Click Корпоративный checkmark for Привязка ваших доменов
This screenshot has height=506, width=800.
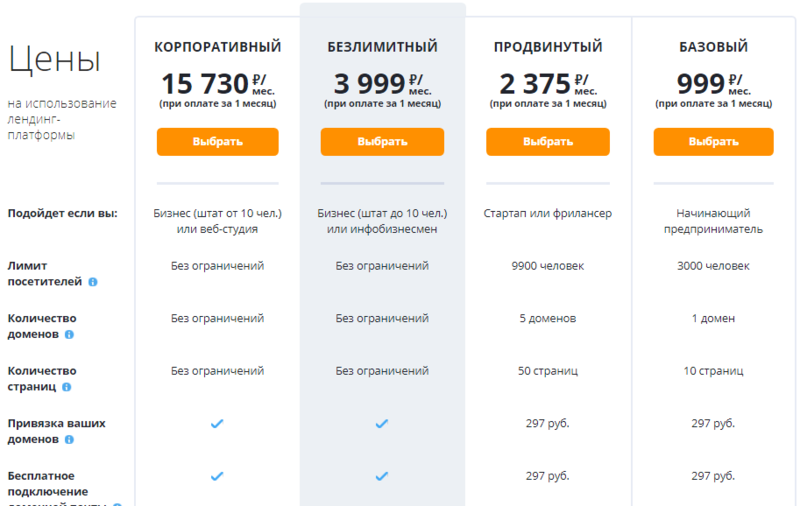tap(217, 424)
